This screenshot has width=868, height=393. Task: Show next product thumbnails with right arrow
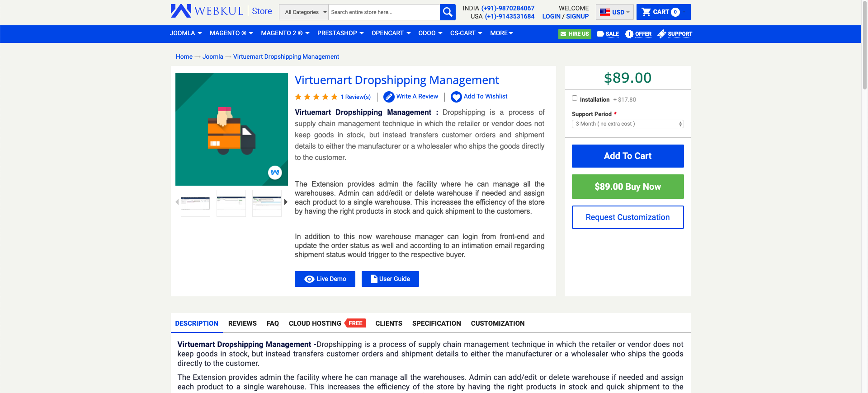point(286,202)
